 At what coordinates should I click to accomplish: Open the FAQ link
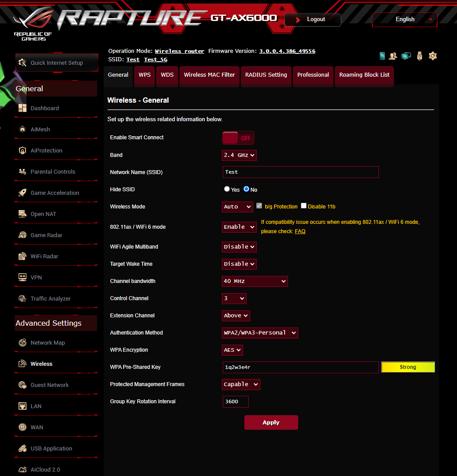coord(300,231)
